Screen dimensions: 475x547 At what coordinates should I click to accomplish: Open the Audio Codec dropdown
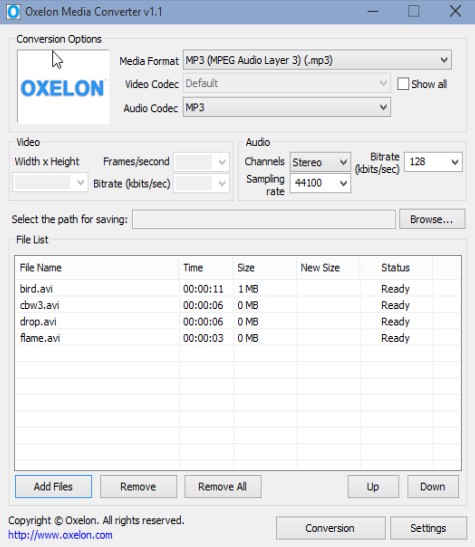pyautogui.click(x=287, y=107)
